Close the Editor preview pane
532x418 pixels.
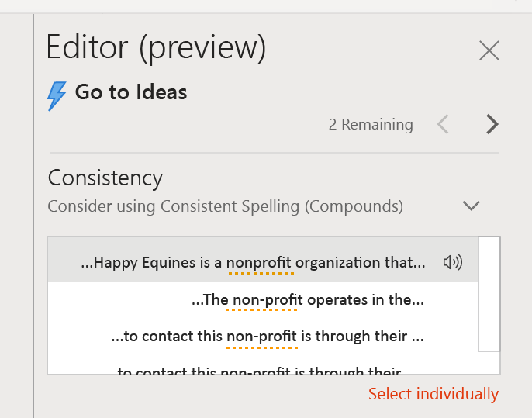pyautogui.click(x=489, y=51)
